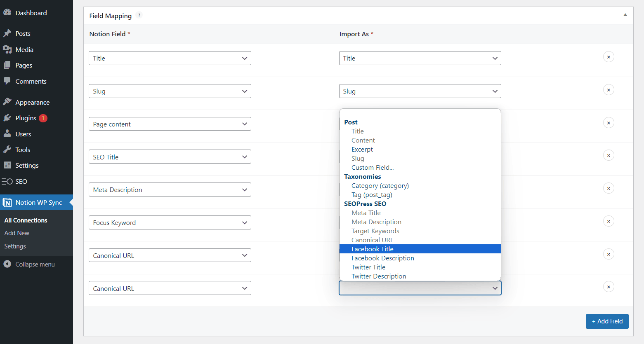Click the Settings sliders icon
Image resolution: width=644 pixels, height=344 pixels.
pos(7,165)
